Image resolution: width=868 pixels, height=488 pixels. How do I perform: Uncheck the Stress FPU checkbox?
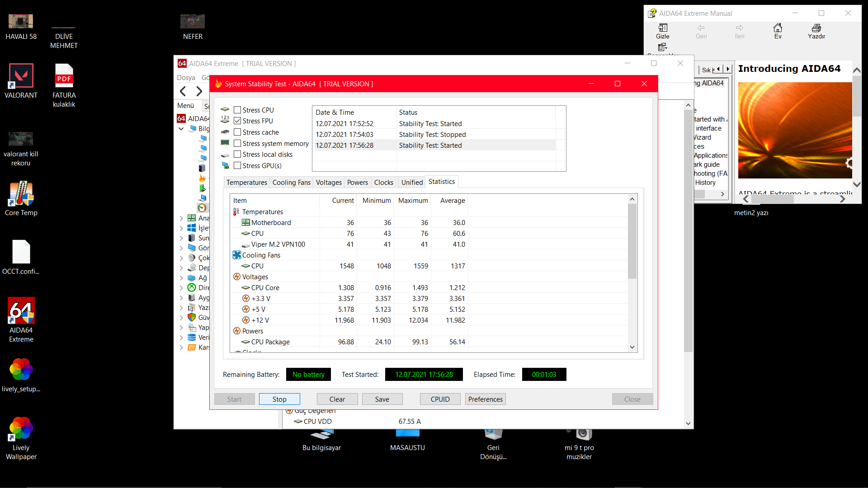237,121
